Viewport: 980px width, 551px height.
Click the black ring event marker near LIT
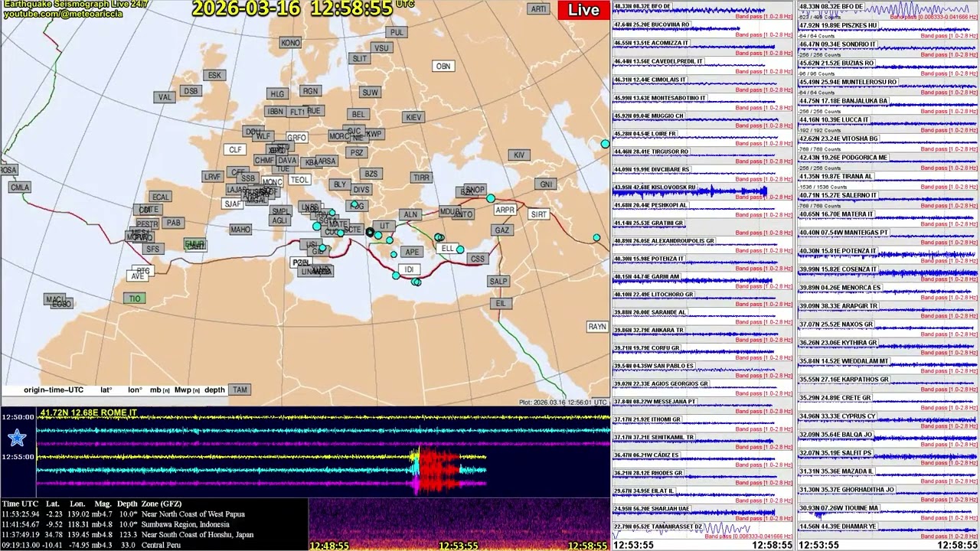pos(370,232)
